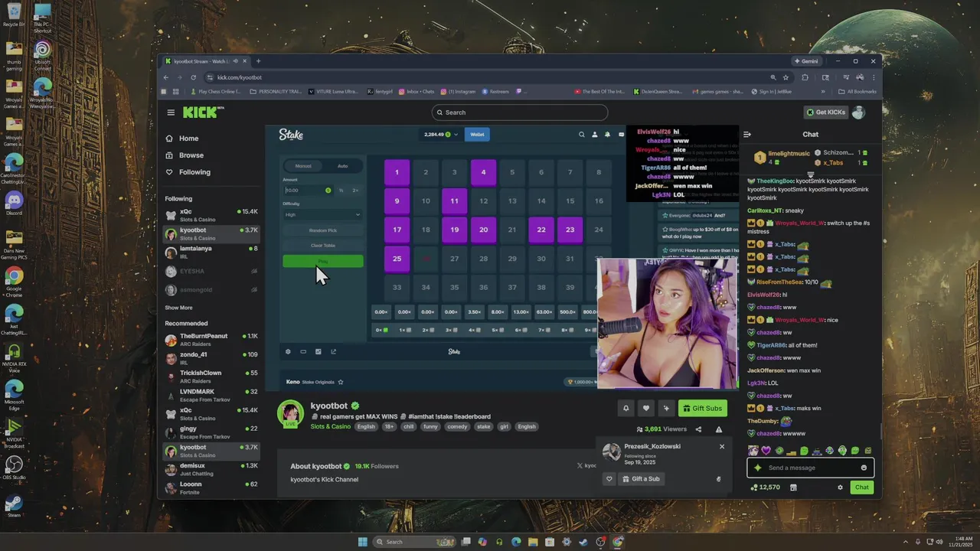Show hidden system tray icons chevron
The image size is (980, 551).
[906, 542]
